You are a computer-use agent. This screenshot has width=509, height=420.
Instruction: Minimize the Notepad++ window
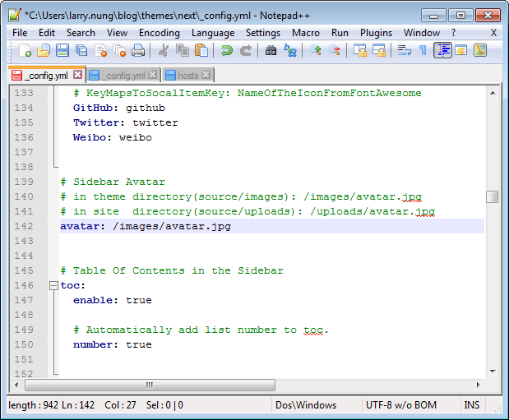point(433,16)
